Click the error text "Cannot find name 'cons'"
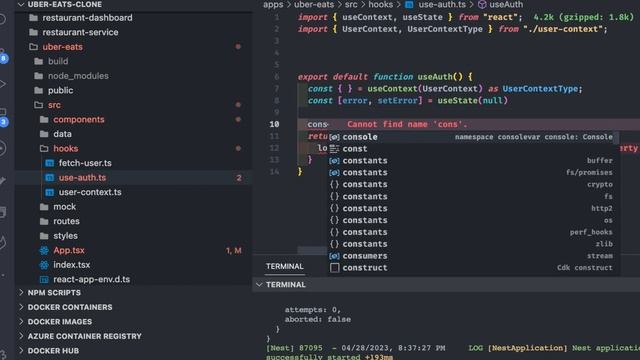Screen dimensions: 640x360 click(407, 124)
